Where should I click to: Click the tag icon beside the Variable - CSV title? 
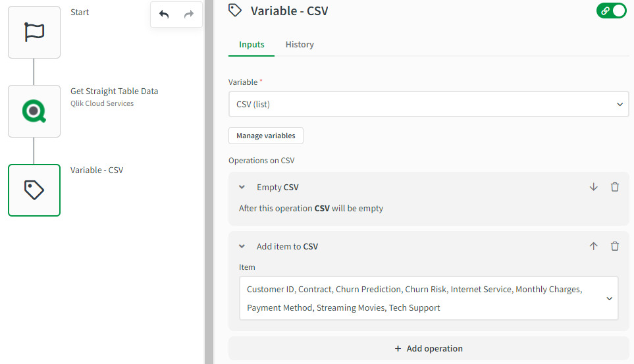click(235, 10)
